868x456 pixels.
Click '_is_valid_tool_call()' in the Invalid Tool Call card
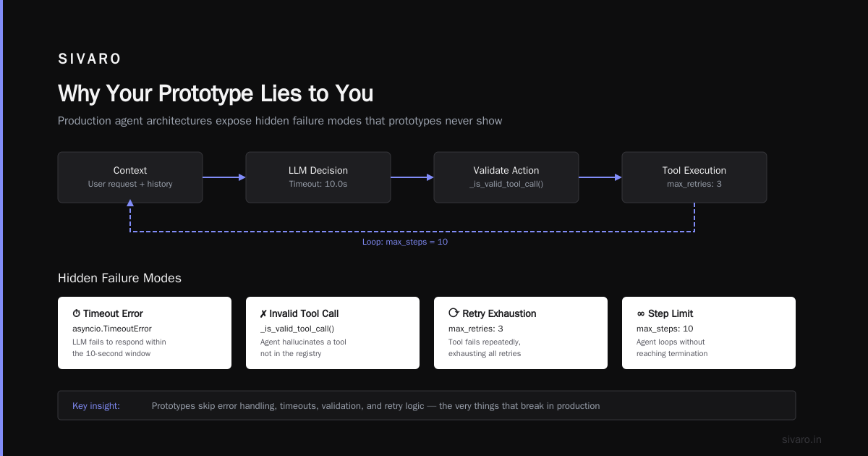coord(297,329)
